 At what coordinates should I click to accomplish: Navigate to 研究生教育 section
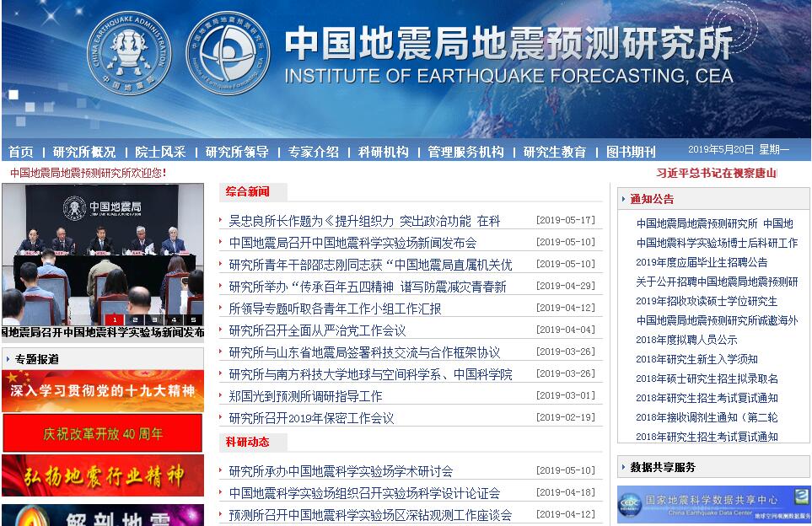click(555, 152)
